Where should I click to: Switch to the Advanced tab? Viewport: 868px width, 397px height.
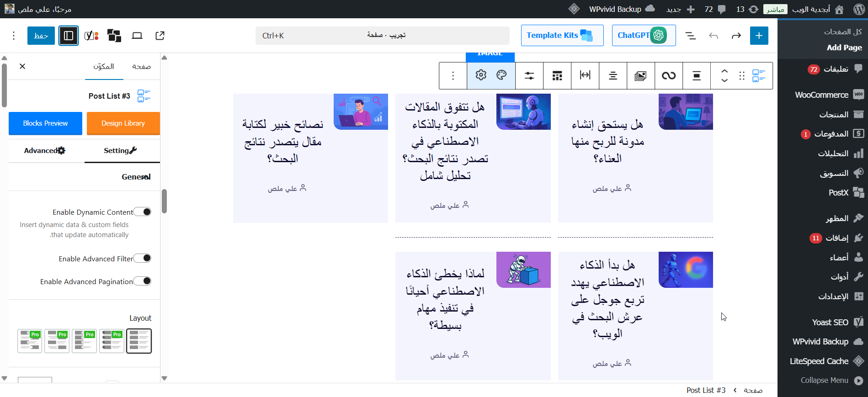click(45, 151)
